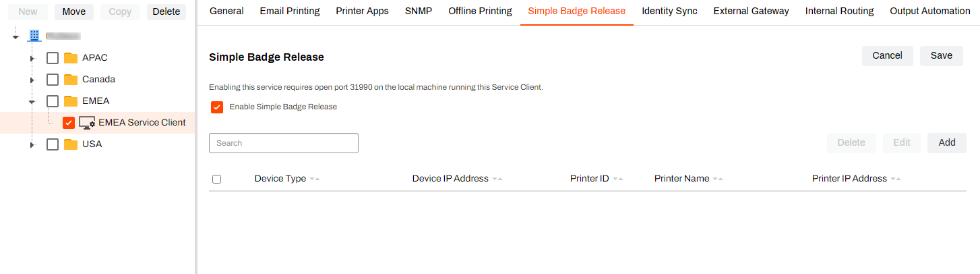Check the Canada folder checkbox
The width and height of the screenshot is (980, 274).
(53, 80)
